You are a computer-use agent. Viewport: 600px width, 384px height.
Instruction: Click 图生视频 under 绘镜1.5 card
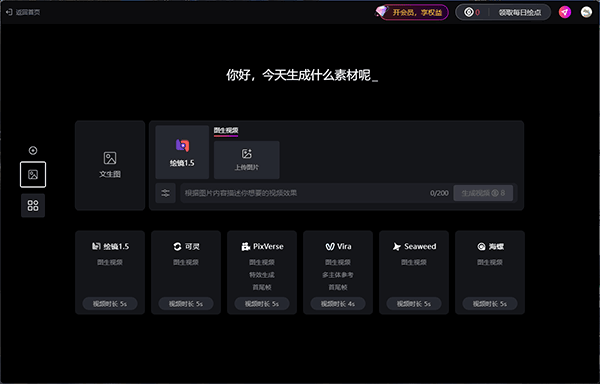point(109,262)
